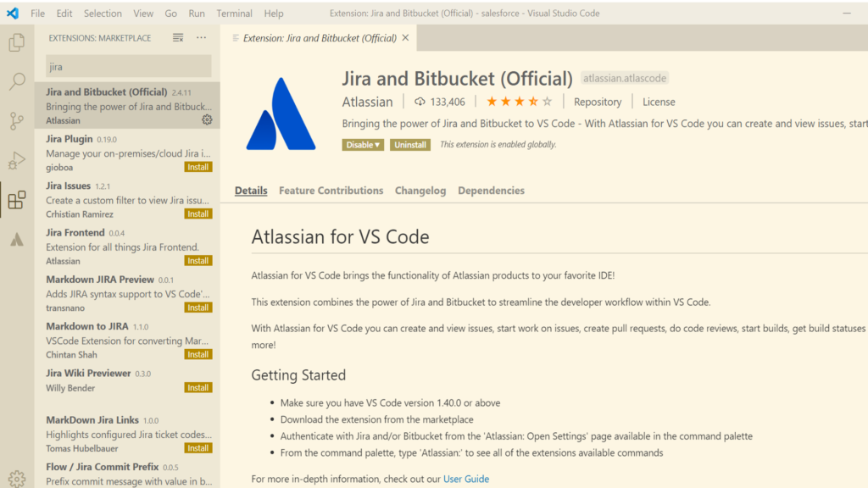Select the MarkDown Jira Links entry title
The width and height of the screenshot is (868, 488).
(92, 420)
